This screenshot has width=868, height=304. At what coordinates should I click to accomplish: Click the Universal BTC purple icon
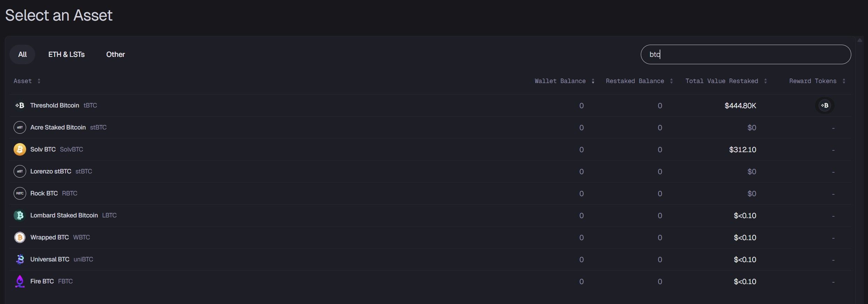20,259
